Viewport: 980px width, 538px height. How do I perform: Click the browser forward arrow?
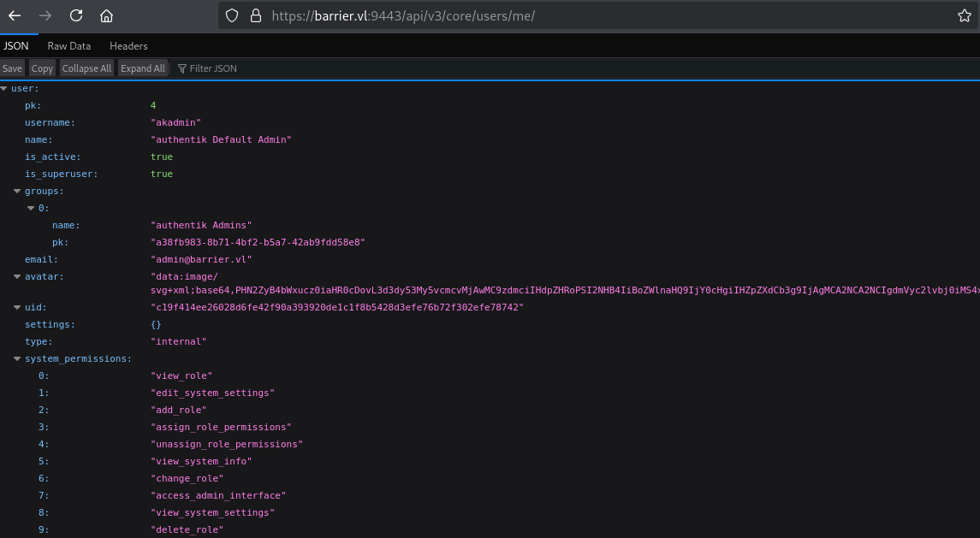pos(45,15)
